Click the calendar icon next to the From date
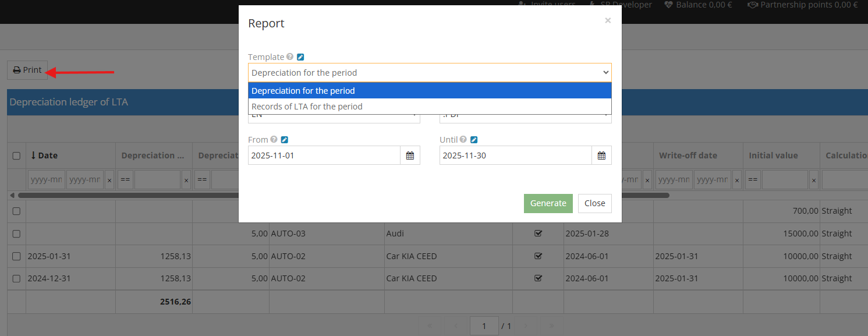The height and width of the screenshot is (336, 868). [x=410, y=155]
